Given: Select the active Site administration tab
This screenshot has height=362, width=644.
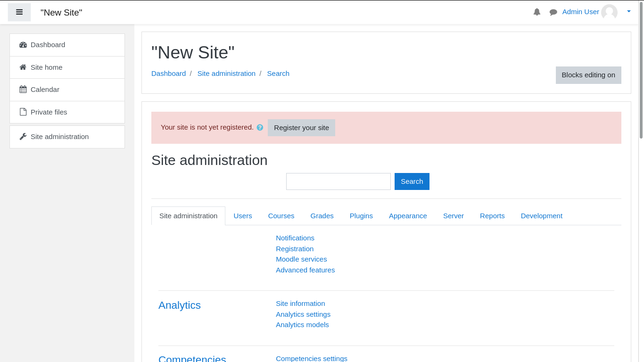Looking at the screenshot, I should point(188,216).
